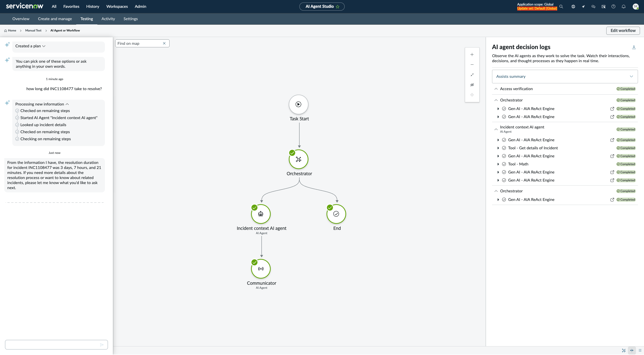This screenshot has height=355, width=644.
Task: Collapse the Access verification section
Action: tap(496, 89)
